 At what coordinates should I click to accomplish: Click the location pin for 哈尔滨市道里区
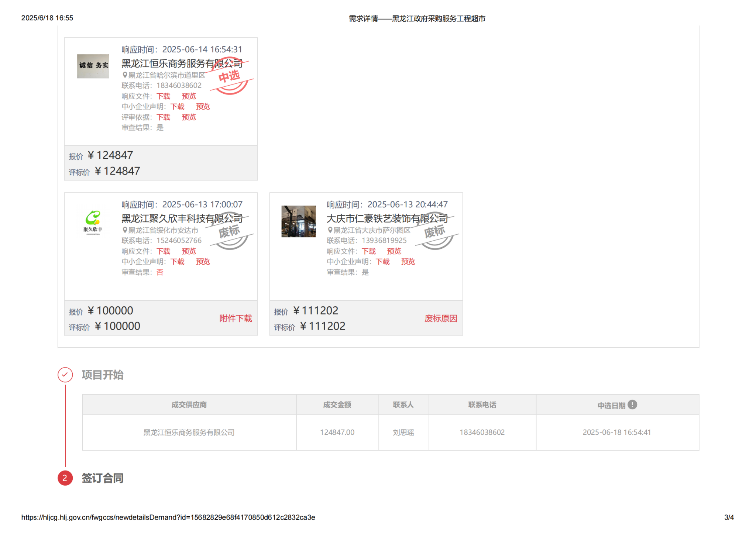(x=125, y=75)
